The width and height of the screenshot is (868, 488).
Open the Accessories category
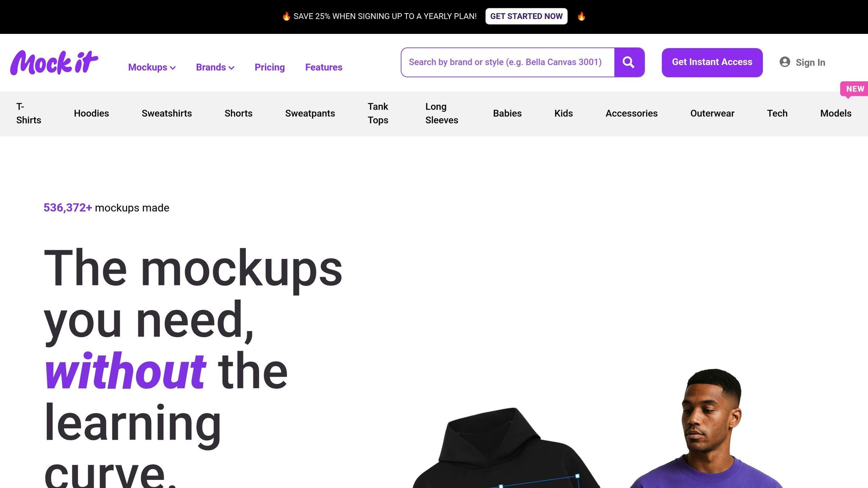[x=632, y=114]
